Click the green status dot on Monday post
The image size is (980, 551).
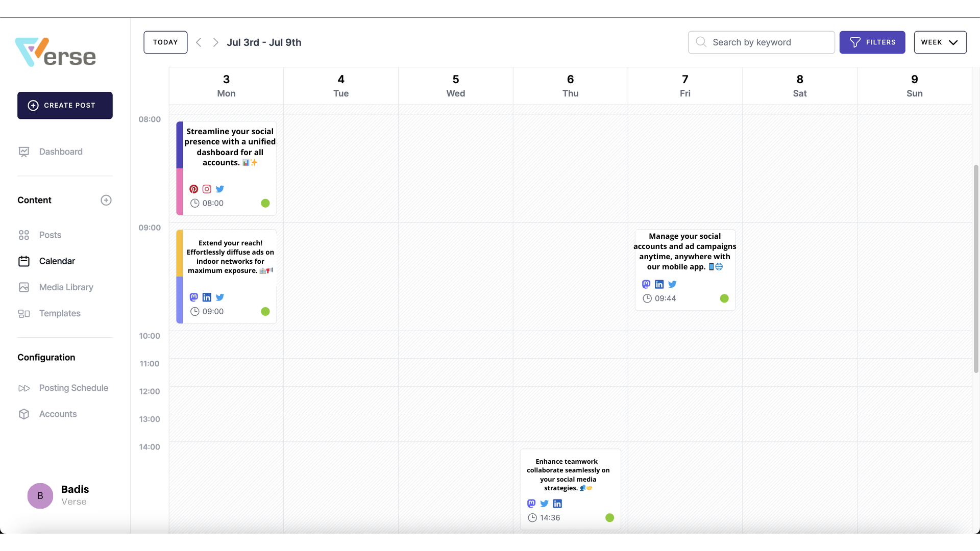pyautogui.click(x=264, y=203)
